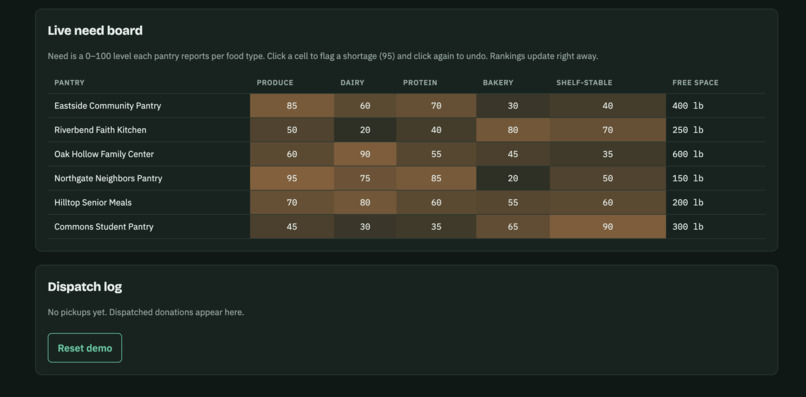Click the FREE SPACE column header

(x=695, y=83)
